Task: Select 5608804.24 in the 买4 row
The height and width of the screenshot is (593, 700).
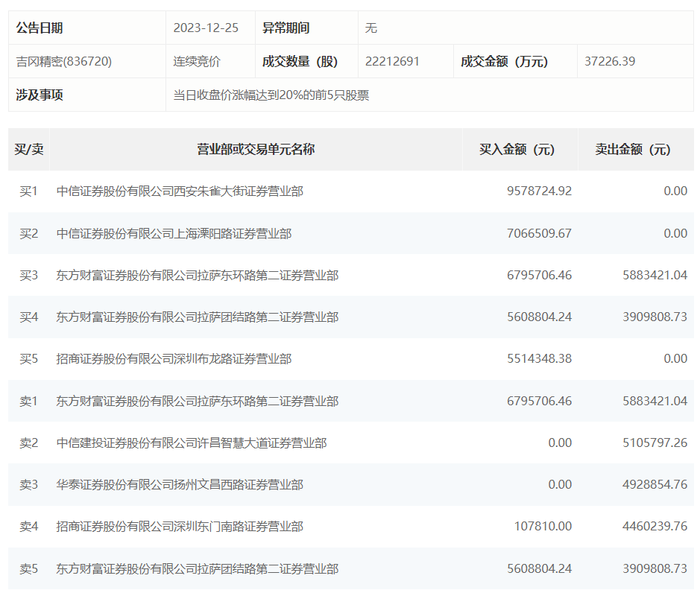Action: (x=539, y=317)
